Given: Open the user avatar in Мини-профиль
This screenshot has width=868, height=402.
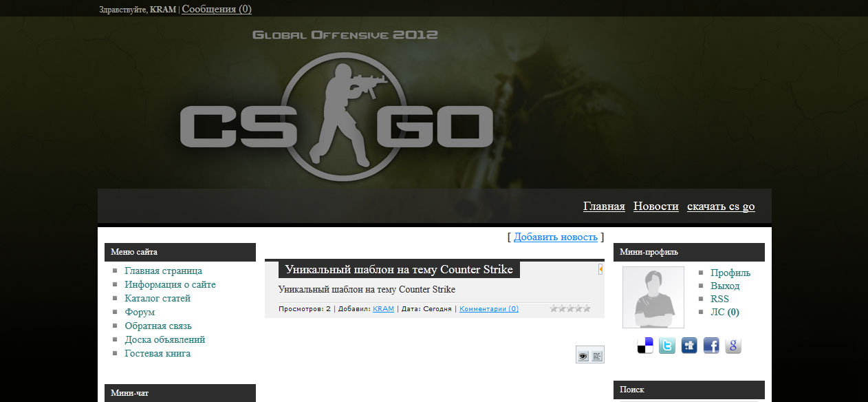Looking at the screenshot, I should click(653, 297).
